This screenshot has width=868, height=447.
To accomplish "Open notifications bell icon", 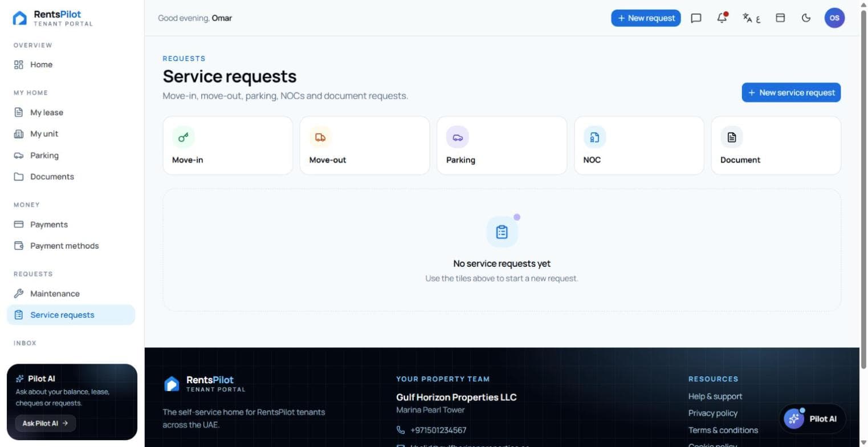I will pyautogui.click(x=722, y=18).
